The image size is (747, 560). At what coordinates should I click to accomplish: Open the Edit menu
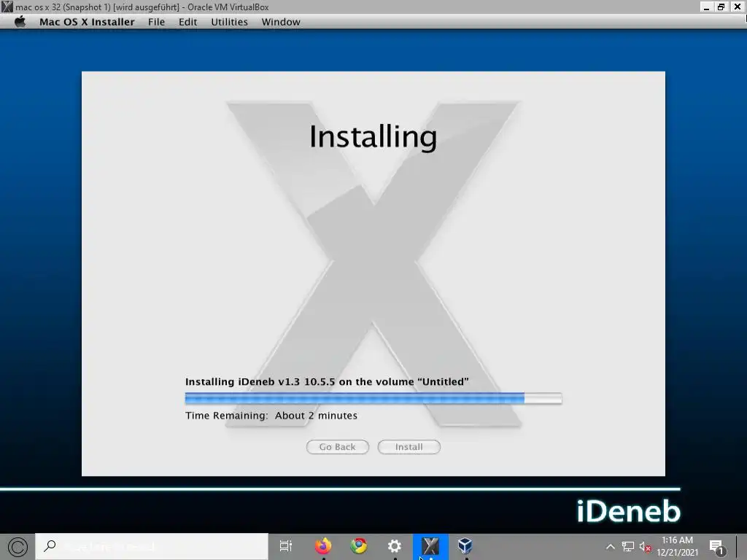click(187, 22)
